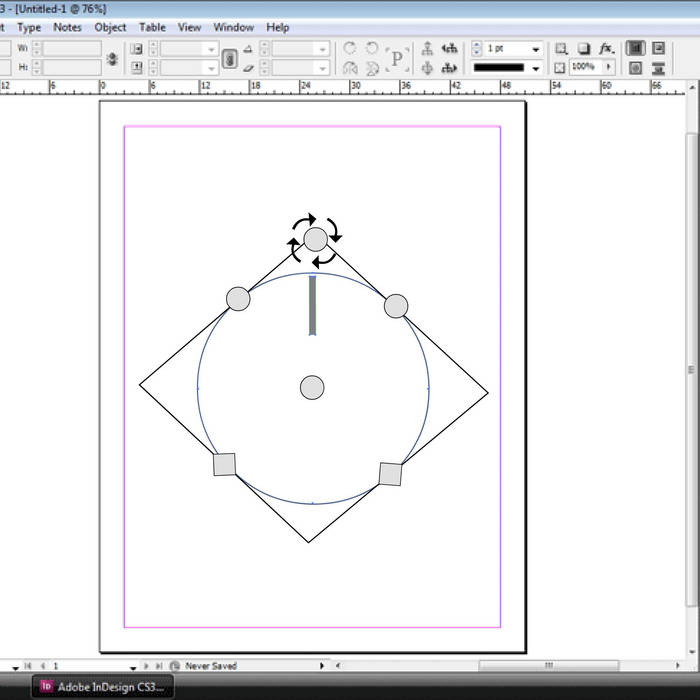700x700 pixels.
Task: Open the Window menu
Action: [x=233, y=27]
